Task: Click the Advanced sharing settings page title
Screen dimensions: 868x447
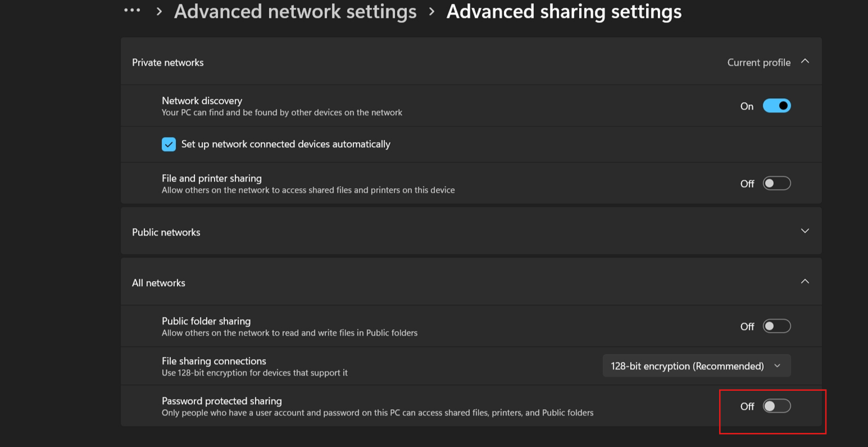Action: point(564,12)
